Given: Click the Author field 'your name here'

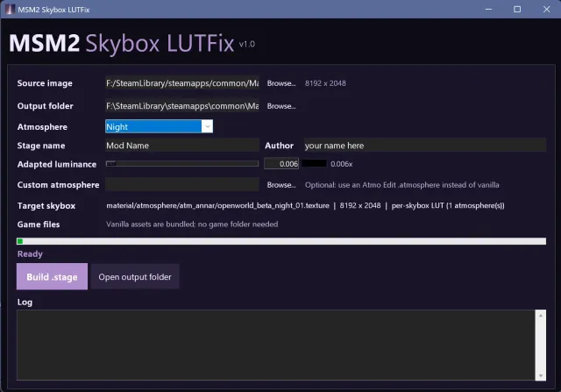Looking at the screenshot, I should click(424, 146).
